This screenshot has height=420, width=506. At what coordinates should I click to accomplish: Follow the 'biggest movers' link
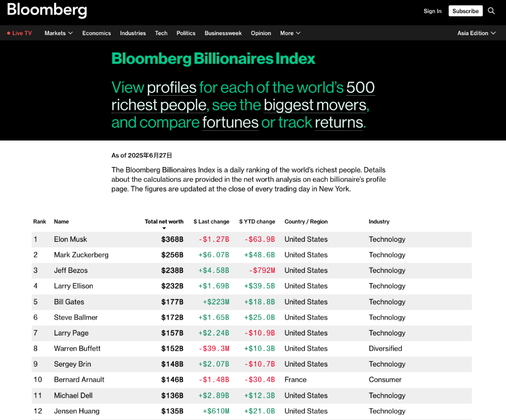315,105
